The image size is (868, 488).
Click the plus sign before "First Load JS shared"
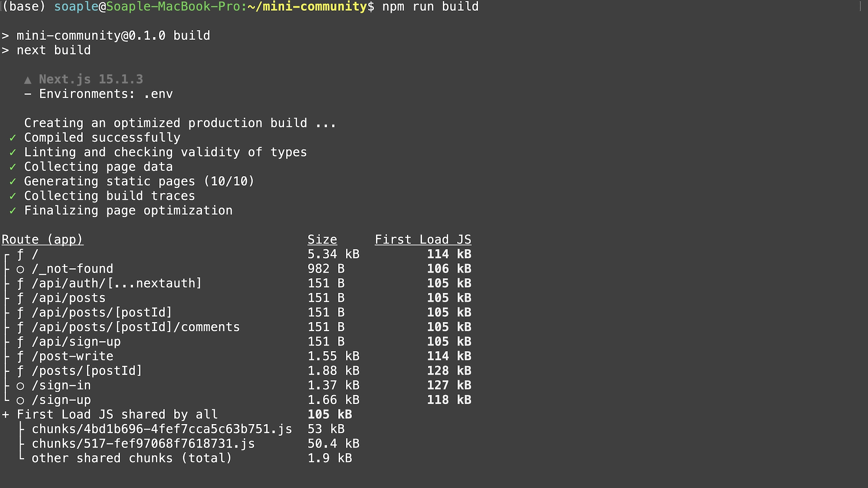(6, 415)
